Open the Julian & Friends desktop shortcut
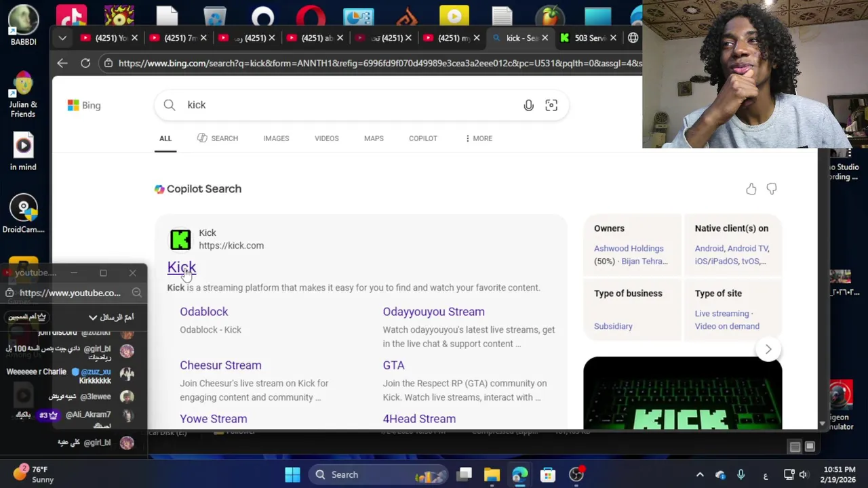868x488 pixels. pyautogui.click(x=23, y=95)
